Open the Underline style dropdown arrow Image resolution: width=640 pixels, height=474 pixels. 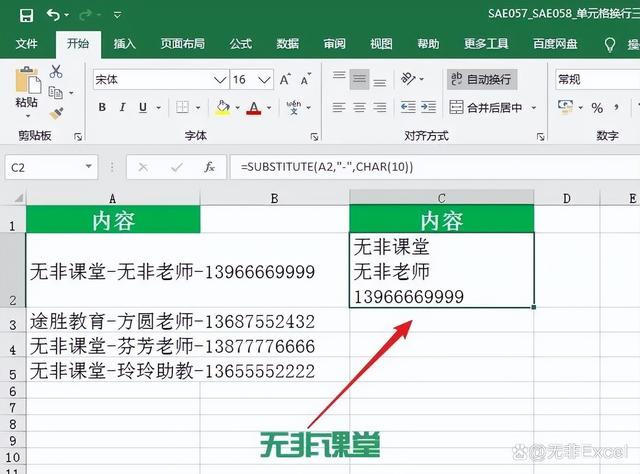click(159, 108)
